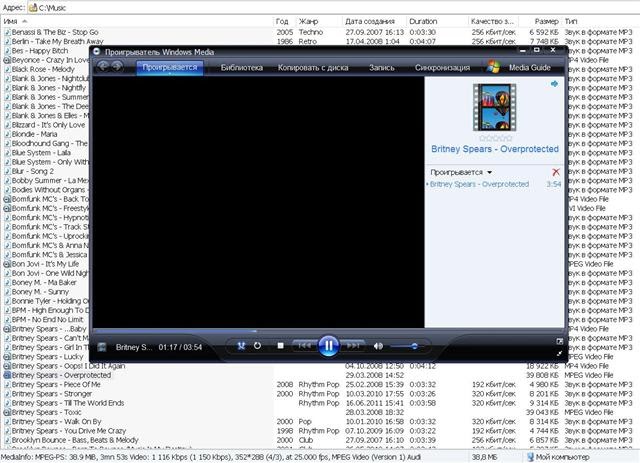Sort files by the Имя column arrow
The height and width of the screenshot is (463, 640).
(24, 21)
